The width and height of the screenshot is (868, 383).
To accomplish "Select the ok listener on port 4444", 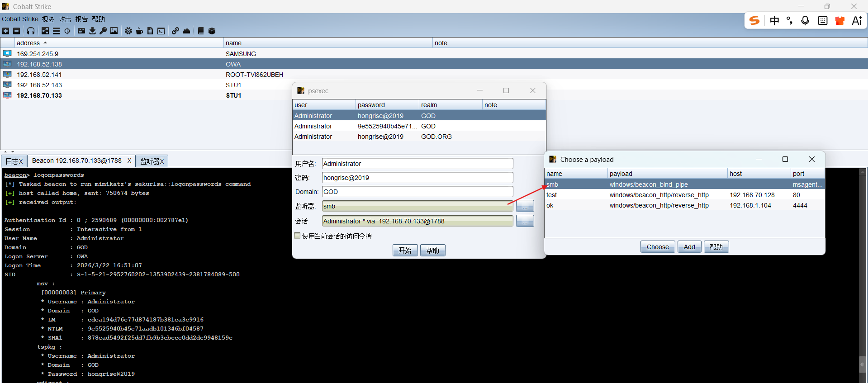I will click(684, 205).
